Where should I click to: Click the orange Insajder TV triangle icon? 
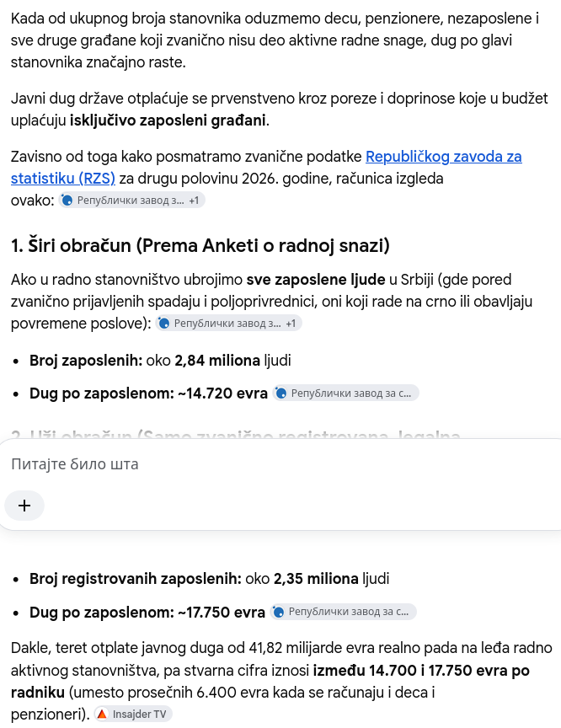click(102, 714)
